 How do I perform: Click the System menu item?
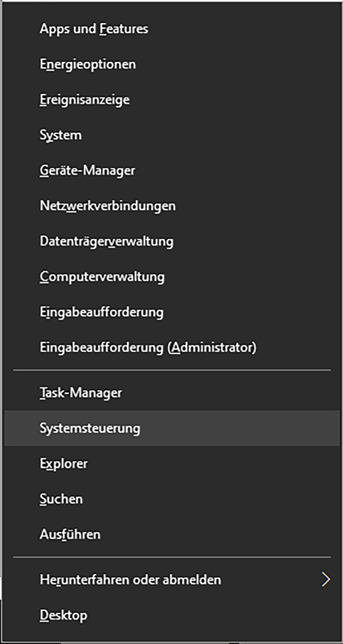(61, 135)
